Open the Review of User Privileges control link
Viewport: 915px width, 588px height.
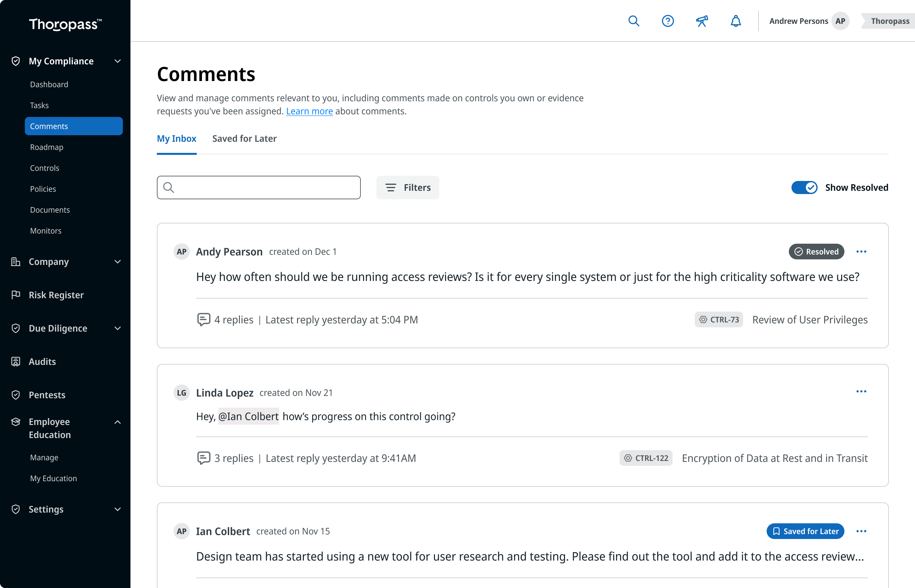pos(810,319)
